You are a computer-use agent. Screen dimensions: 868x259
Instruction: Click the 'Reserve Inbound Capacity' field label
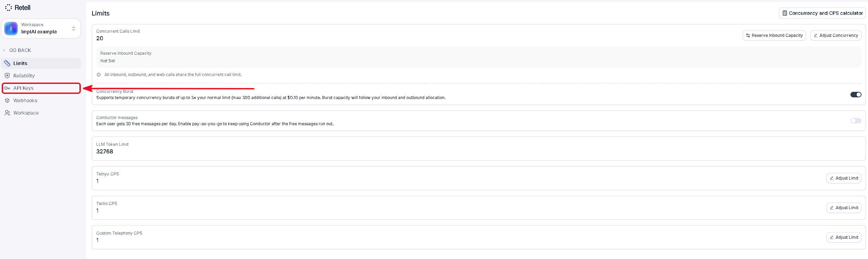click(126, 53)
